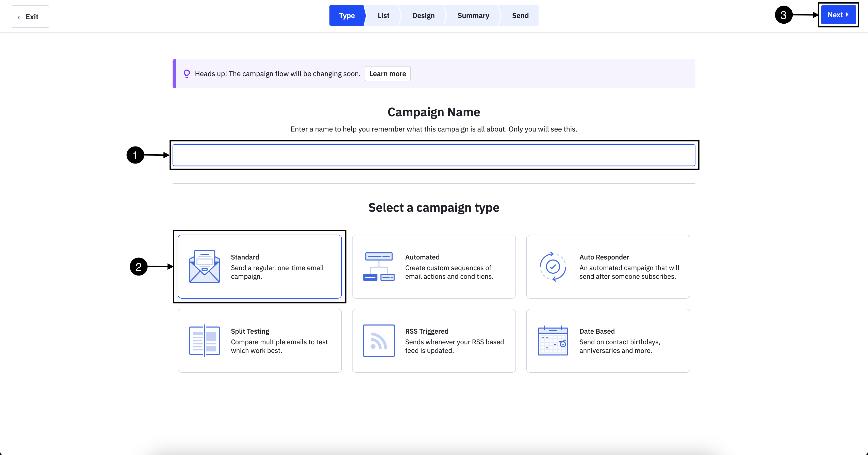Click the Standard campaign envelope icon
Viewport: 868px width, 455px height.
(x=205, y=266)
